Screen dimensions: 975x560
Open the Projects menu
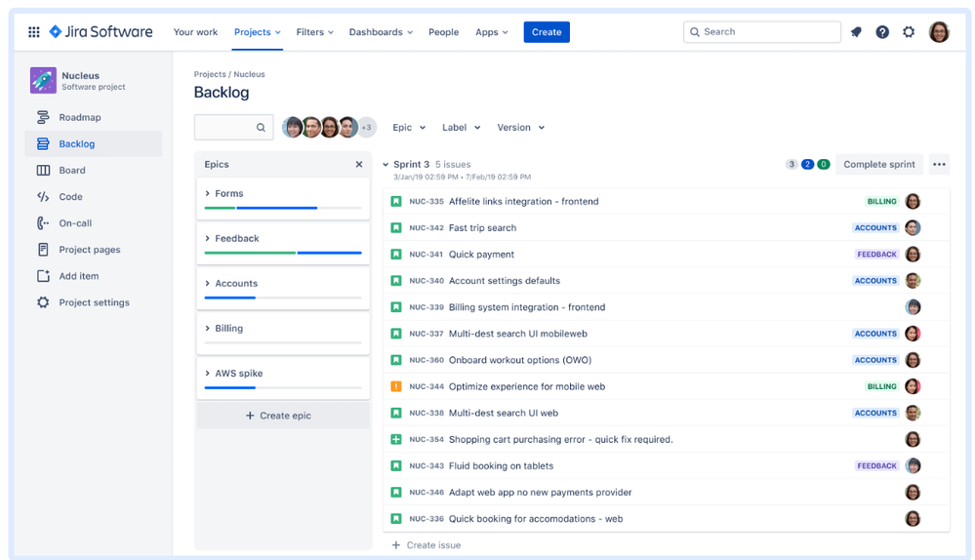coord(257,31)
